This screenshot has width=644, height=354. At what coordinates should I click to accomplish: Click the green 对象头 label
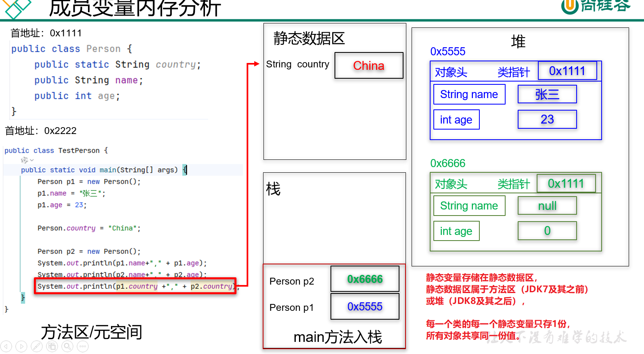(x=451, y=184)
